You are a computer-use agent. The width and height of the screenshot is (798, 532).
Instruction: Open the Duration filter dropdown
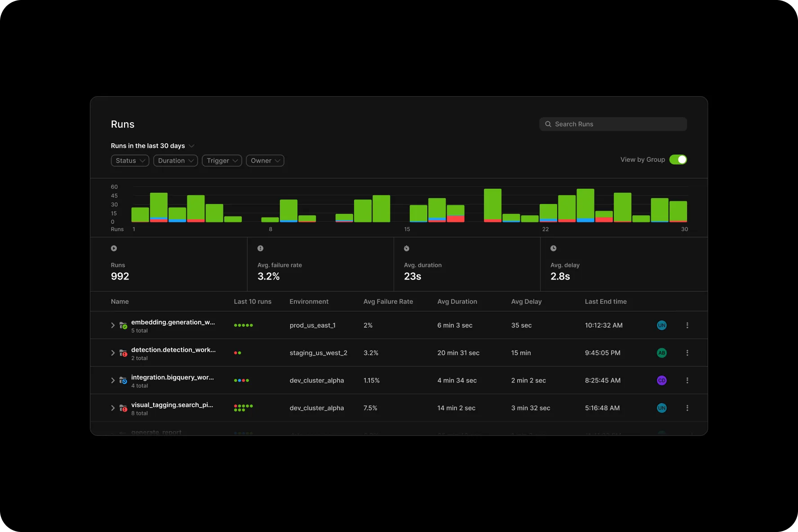(175, 160)
